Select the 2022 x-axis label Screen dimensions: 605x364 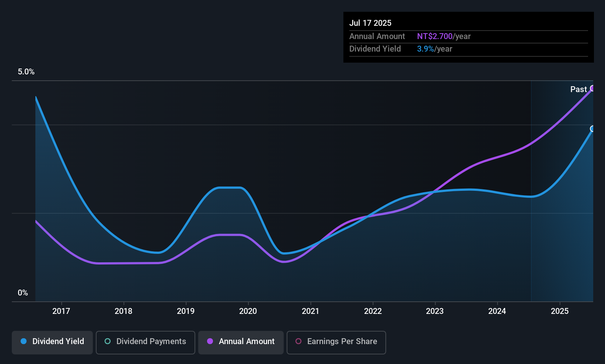373,311
